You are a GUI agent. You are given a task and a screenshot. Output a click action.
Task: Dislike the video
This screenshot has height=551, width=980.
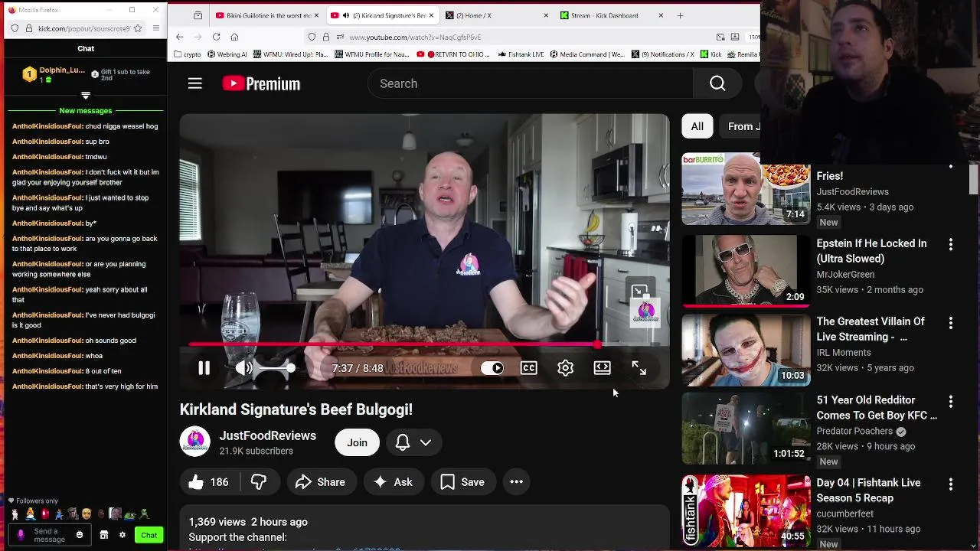pyautogui.click(x=259, y=482)
